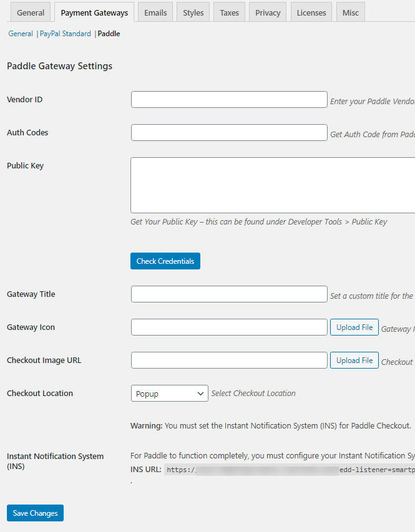Open the Emails tab
The height and width of the screenshot is (532, 415).
pos(155,12)
